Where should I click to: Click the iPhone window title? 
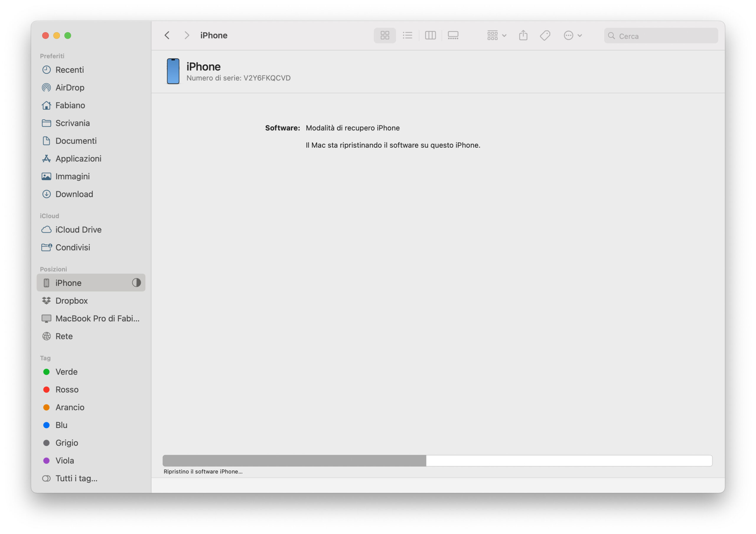[214, 35]
